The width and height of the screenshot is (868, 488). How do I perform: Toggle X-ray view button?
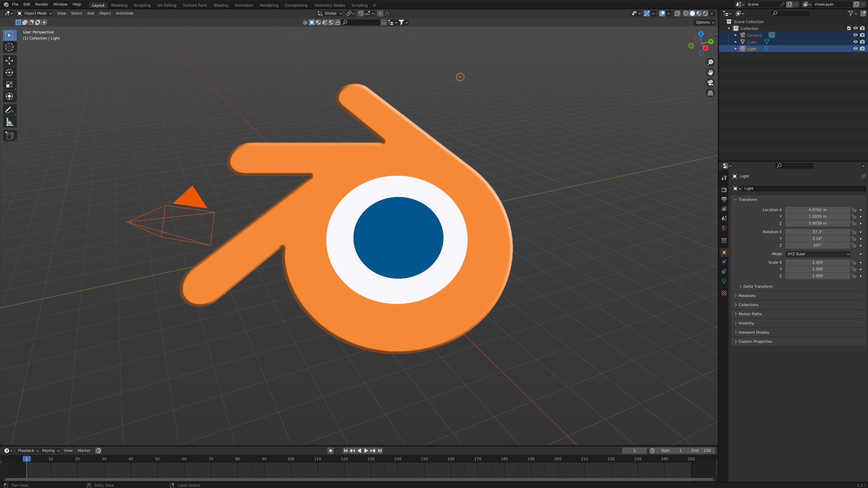coord(677,14)
